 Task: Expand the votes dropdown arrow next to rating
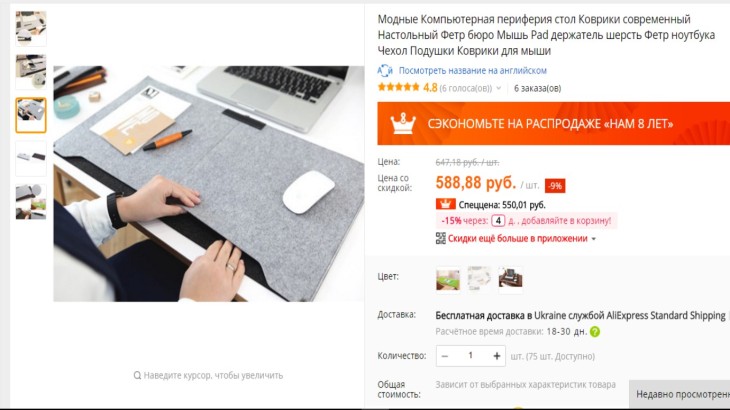tap(499, 88)
